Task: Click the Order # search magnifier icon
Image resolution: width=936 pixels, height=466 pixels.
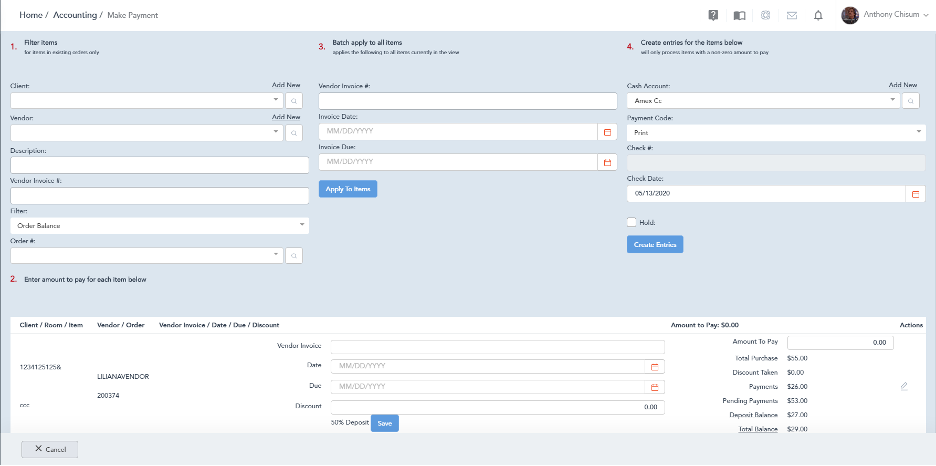Action: [x=294, y=255]
